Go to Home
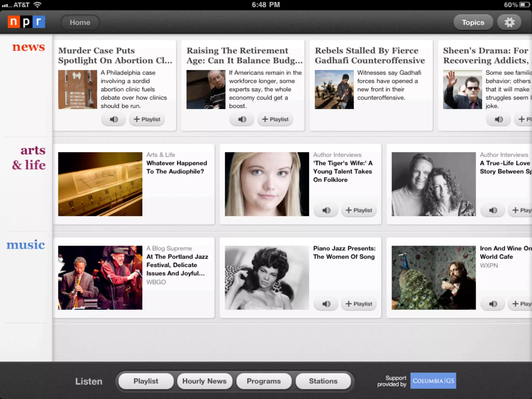Image resolution: width=532 pixels, height=399 pixels. (x=80, y=22)
